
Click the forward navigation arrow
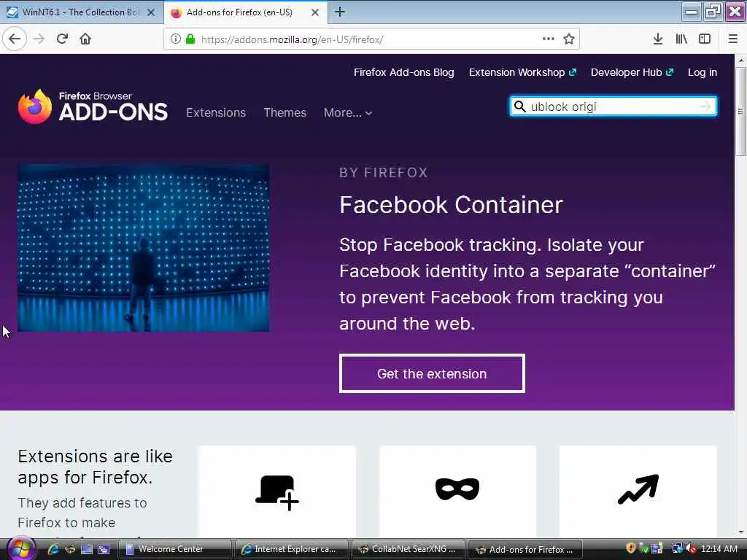coord(39,39)
